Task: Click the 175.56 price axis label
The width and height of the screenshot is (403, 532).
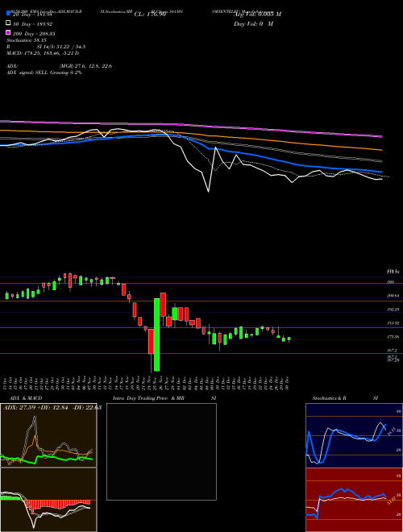Action: (x=393, y=337)
